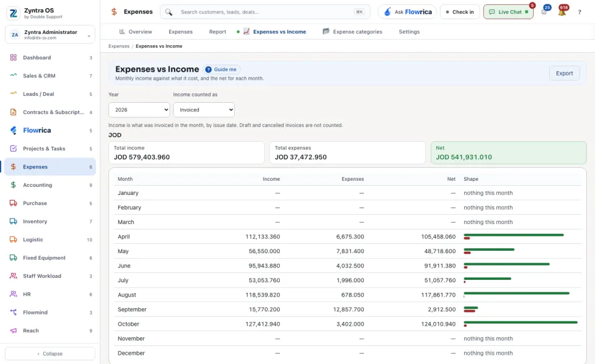Image resolution: width=595 pixels, height=364 pixels.
Task: Click the Shape column header
Action: point(471,179)
